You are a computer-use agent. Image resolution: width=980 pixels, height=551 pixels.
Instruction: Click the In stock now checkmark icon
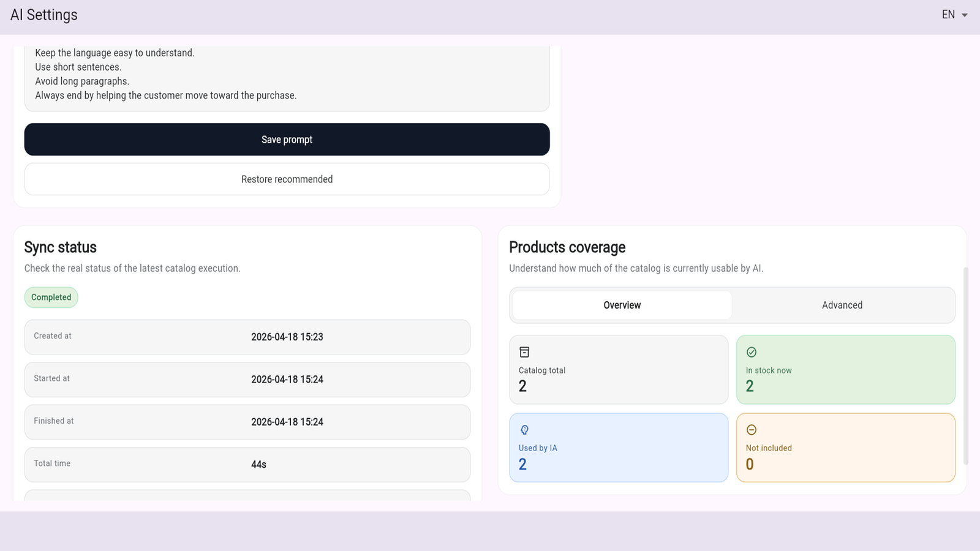click(x=752, y=352)
